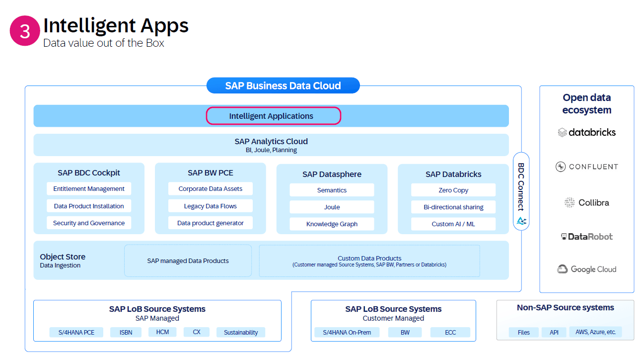Click the Databricks diamond icon beside its name

coord(562,132)
